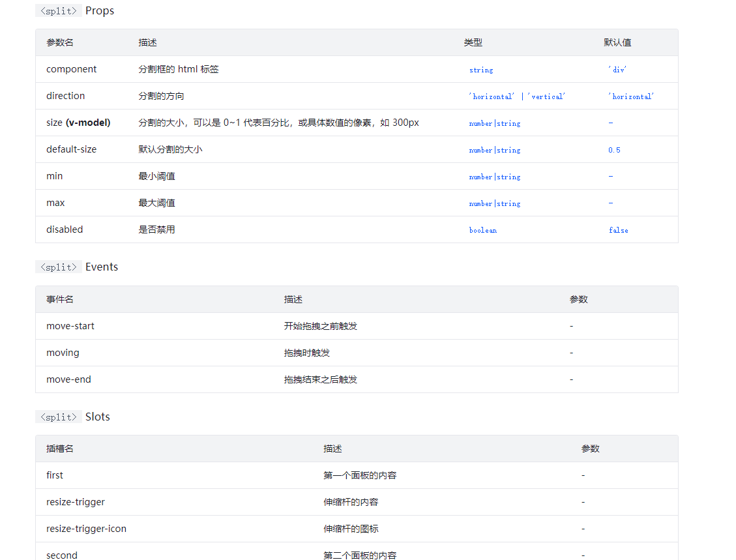Click the 'horizontal' | 'vertical' type value
Image resolution: width=736 pixels, height=560 pixels.
coord(517,96)
